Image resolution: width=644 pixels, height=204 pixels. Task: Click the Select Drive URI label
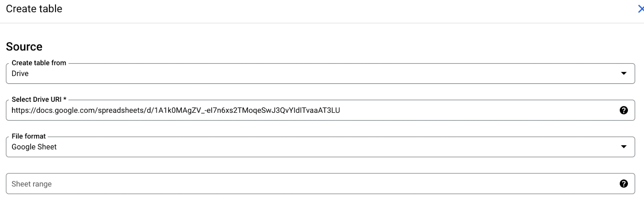click(x=39, y=99)
